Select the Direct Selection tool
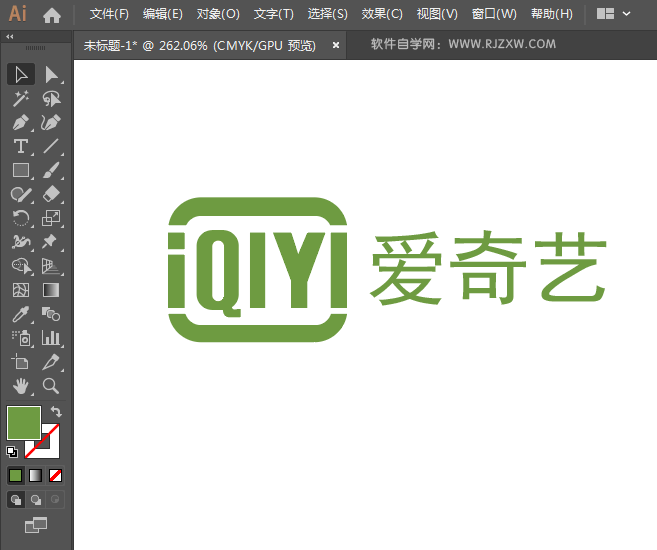The height and width of the screenshot is (550, 657). [51, 75]
